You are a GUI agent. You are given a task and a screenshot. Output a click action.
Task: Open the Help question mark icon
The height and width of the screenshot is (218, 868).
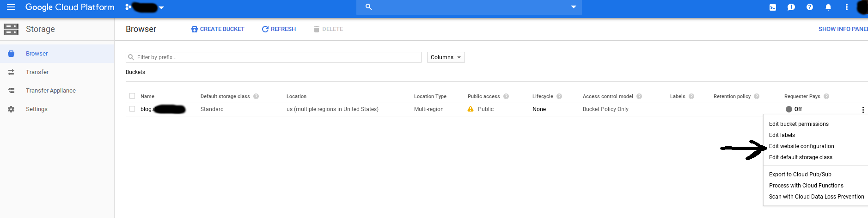810,7
